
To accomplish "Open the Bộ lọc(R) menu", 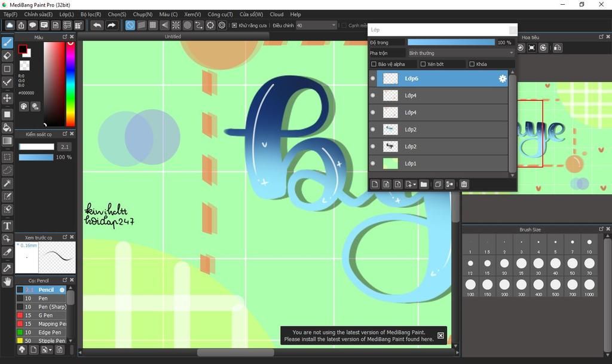I will 91,14.
